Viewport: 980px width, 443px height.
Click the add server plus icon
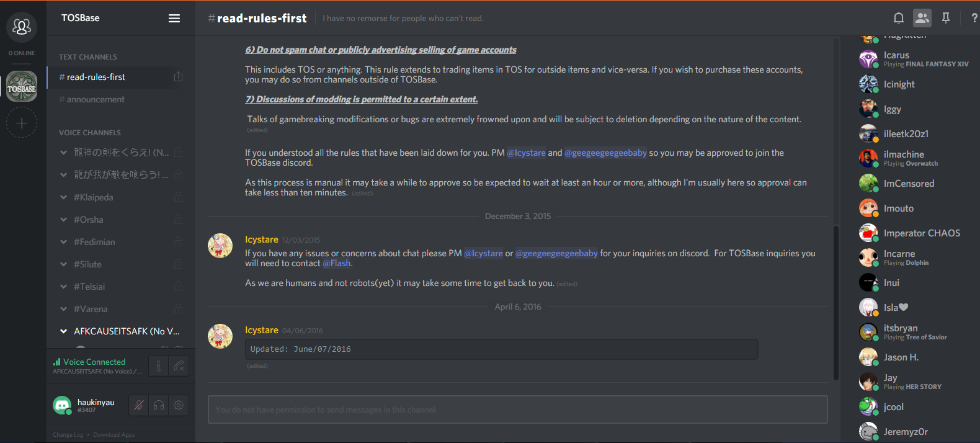[22, 123]
